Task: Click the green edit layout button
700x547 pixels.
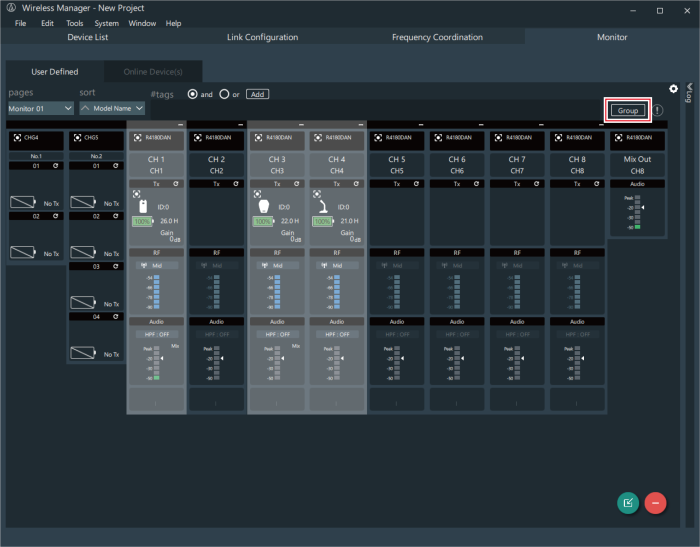Action: (628, 503)
